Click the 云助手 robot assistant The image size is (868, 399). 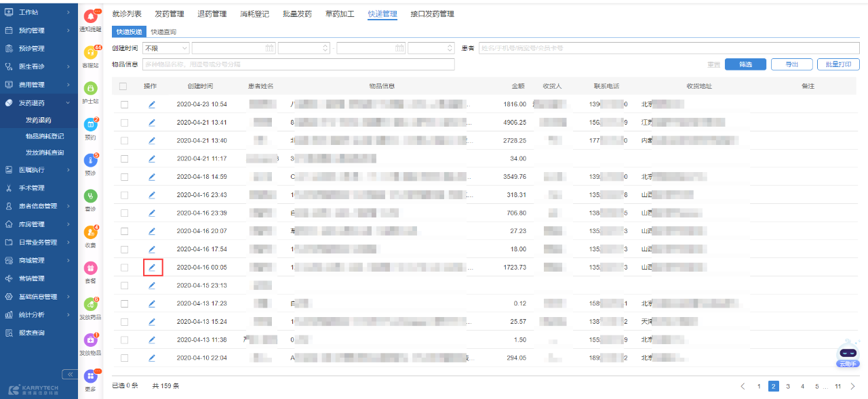pyautogui.click(x=848, y=352)
